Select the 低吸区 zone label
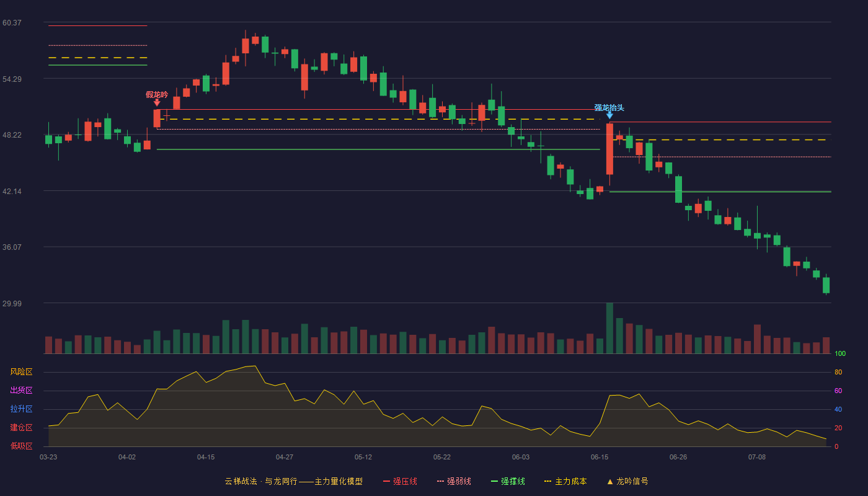 21,446
